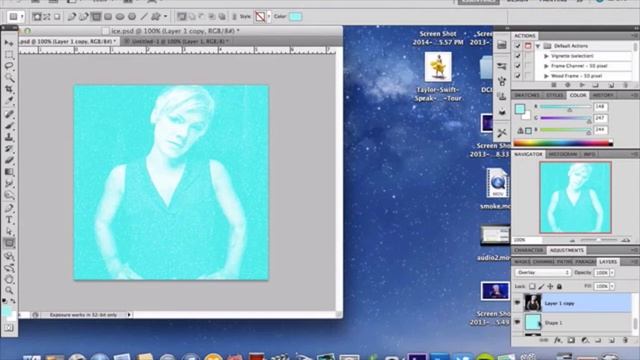This screenshot has height=360, width=640.
Task: Choose Ellipse shape in the options bar
Action: click(x=120, y=17)
